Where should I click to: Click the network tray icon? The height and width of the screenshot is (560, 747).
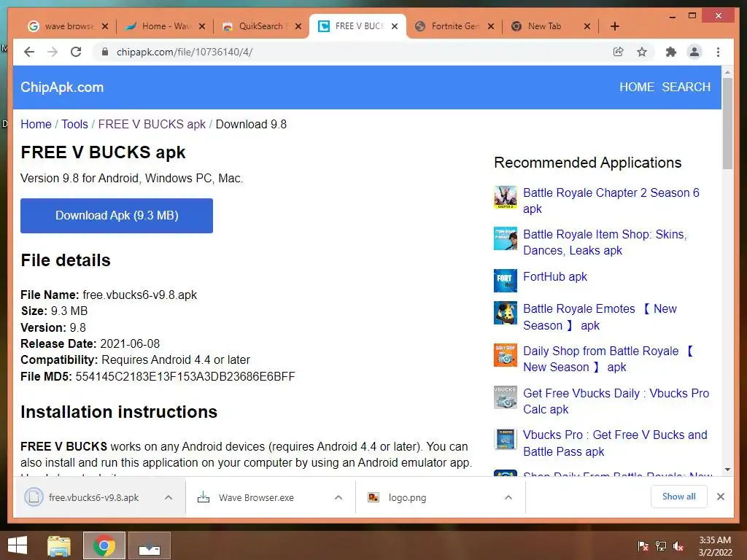pos(661,546)
